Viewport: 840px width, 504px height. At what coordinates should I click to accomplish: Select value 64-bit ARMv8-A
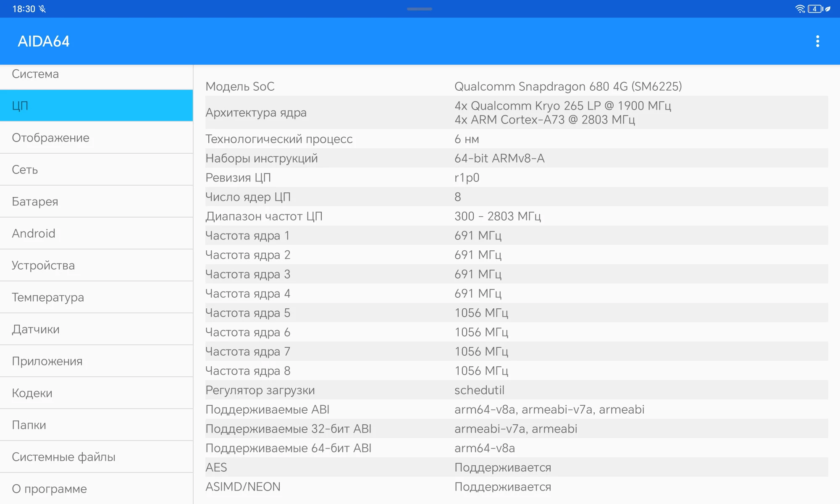click(499, 158)
